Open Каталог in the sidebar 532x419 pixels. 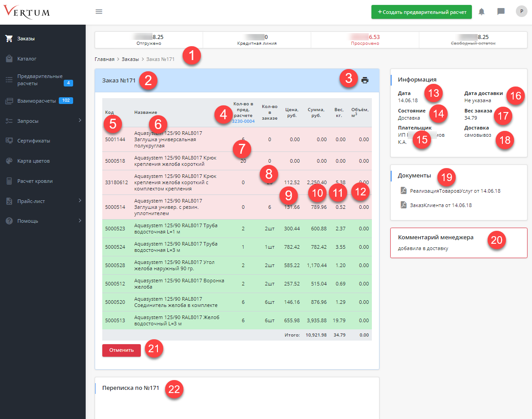click(27, 59)
